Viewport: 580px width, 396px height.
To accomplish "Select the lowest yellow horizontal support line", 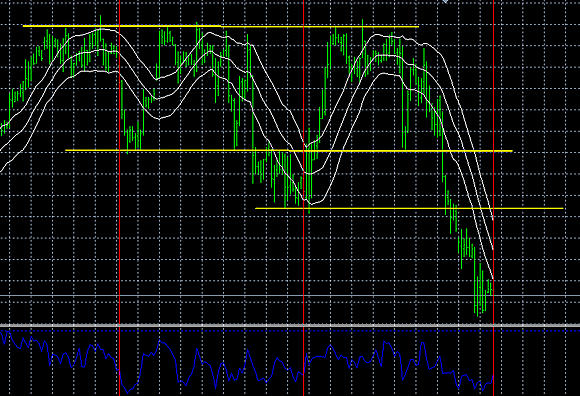I will [x=409, y=209].
